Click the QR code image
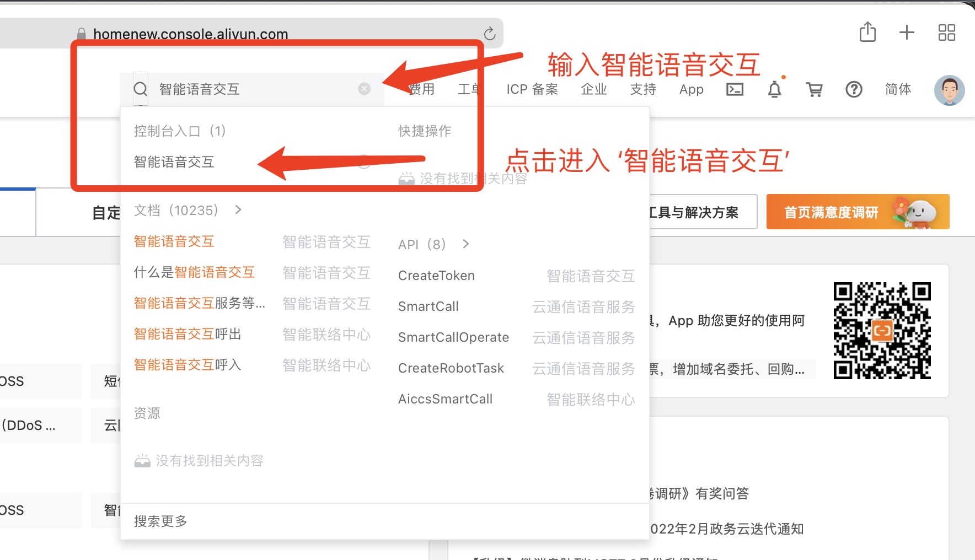Image resolution: width=975 pixels, height=560 pixels. coord(882,331)
